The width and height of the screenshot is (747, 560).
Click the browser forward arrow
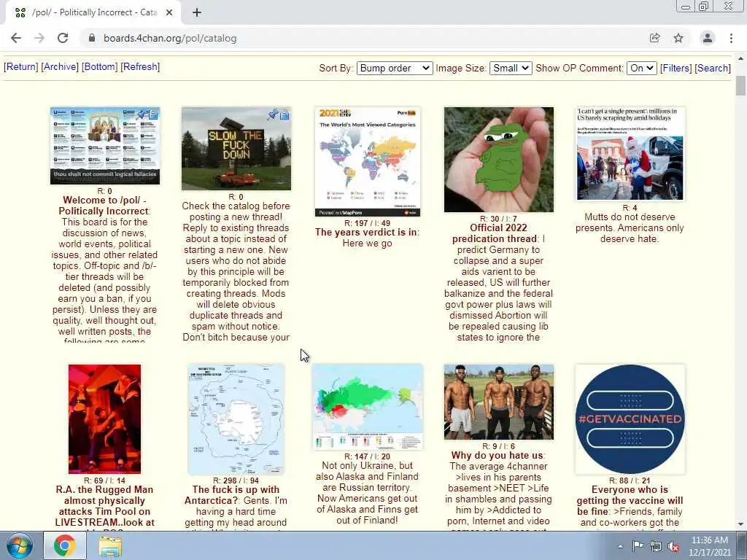coord(39,38)
